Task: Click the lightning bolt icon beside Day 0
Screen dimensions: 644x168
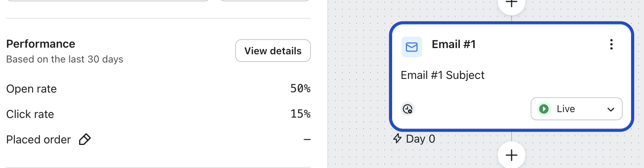Action: point(397,139)
